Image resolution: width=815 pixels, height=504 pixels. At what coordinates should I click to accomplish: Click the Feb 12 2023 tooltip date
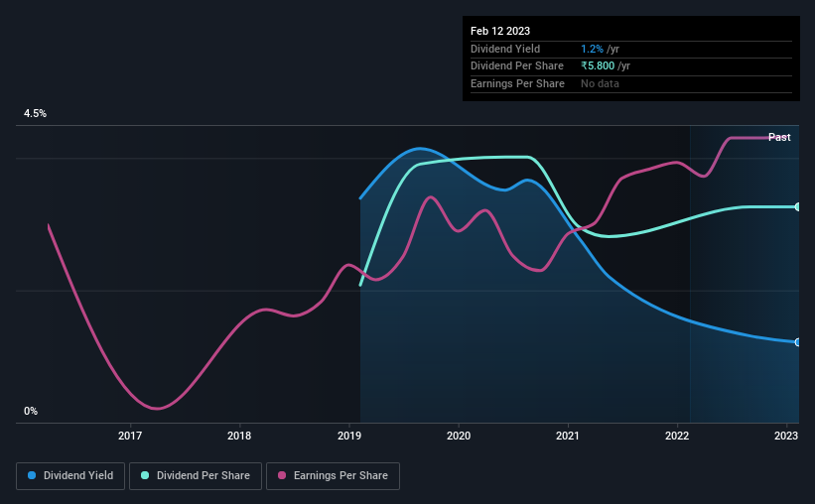(500, 31)
